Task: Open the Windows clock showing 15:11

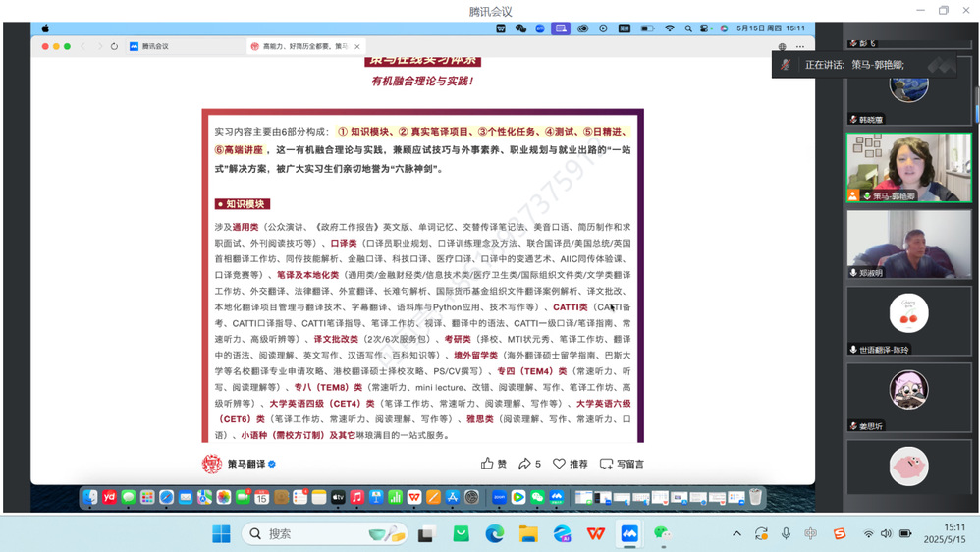Action: (x=945, y=533)
